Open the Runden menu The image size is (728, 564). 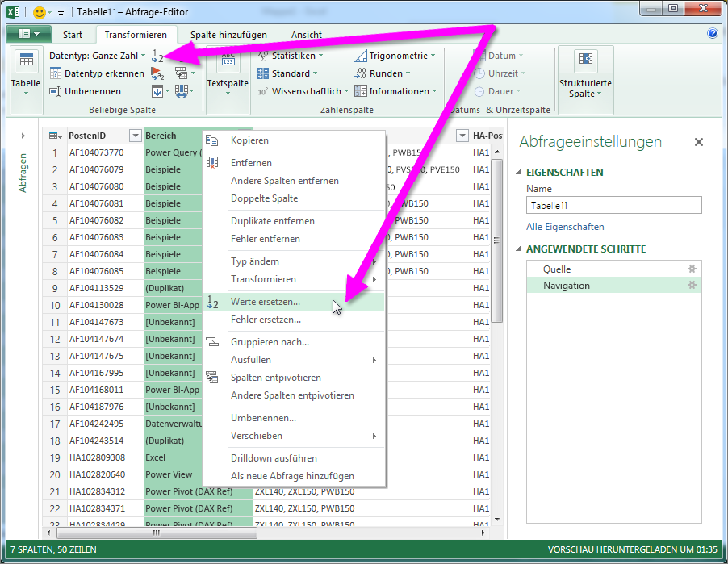coord(382,73)
